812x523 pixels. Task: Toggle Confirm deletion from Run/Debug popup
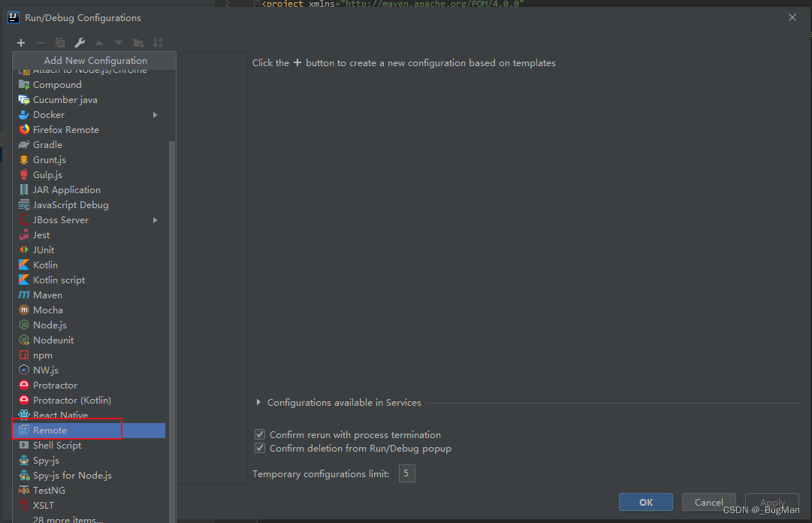[260, 448]
